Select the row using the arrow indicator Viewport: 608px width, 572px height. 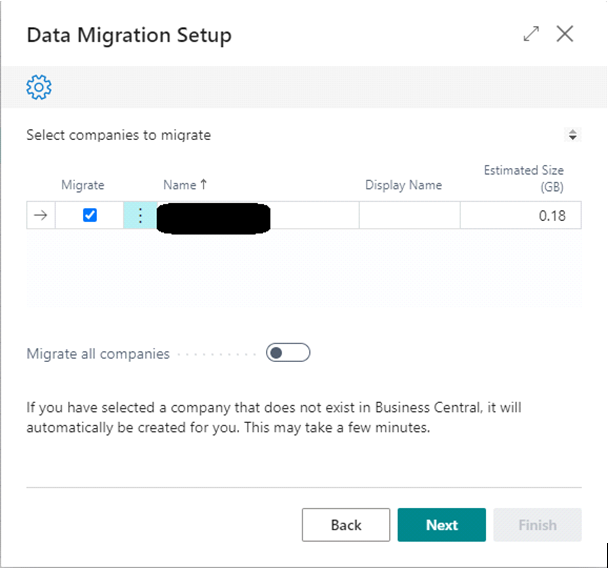tap(40, 215)
